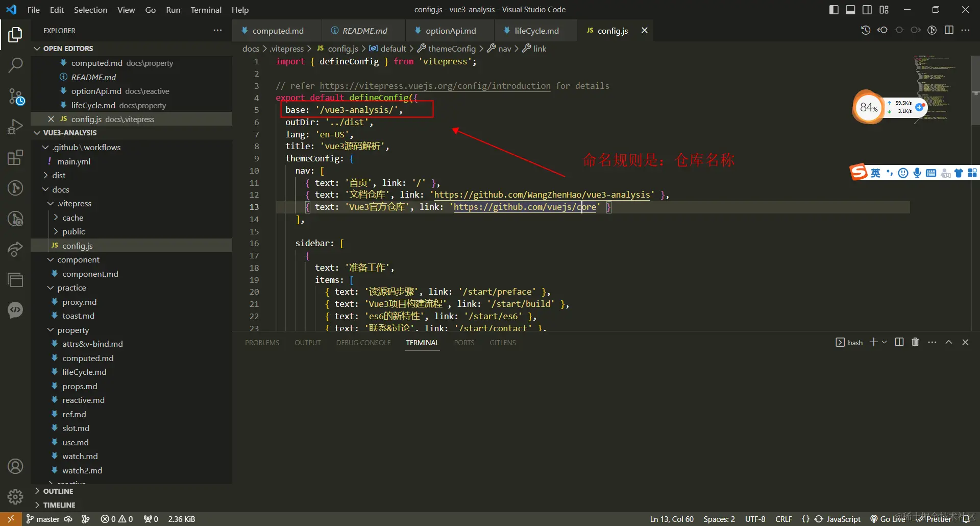Open the Manage gear icon
The width and height of the screenshot is (980, 526).
point(15,496)
